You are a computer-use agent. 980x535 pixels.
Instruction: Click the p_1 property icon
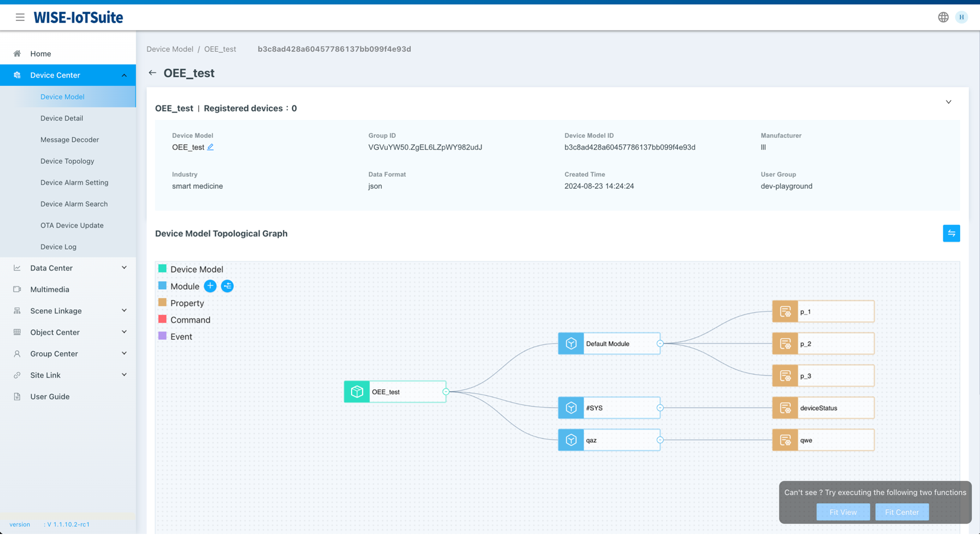(785, 312)
